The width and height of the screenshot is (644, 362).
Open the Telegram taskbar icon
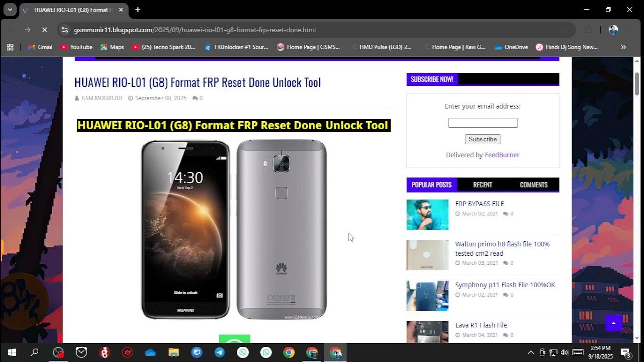point(220,352)
